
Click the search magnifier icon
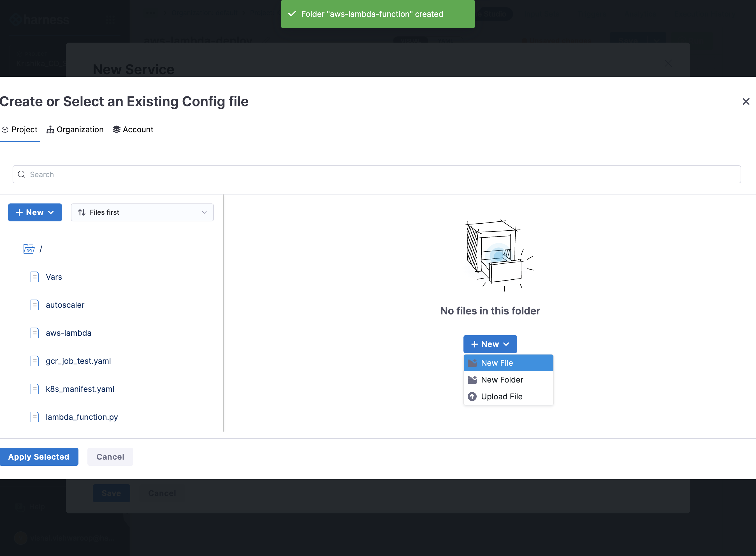tap(22, 174)
